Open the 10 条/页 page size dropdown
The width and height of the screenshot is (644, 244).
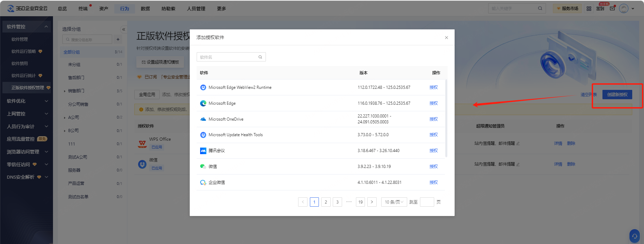coord(394,202)
